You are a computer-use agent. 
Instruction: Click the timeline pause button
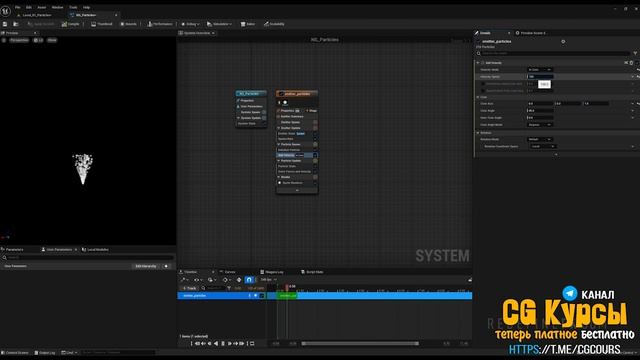click(x=223, y=344)
